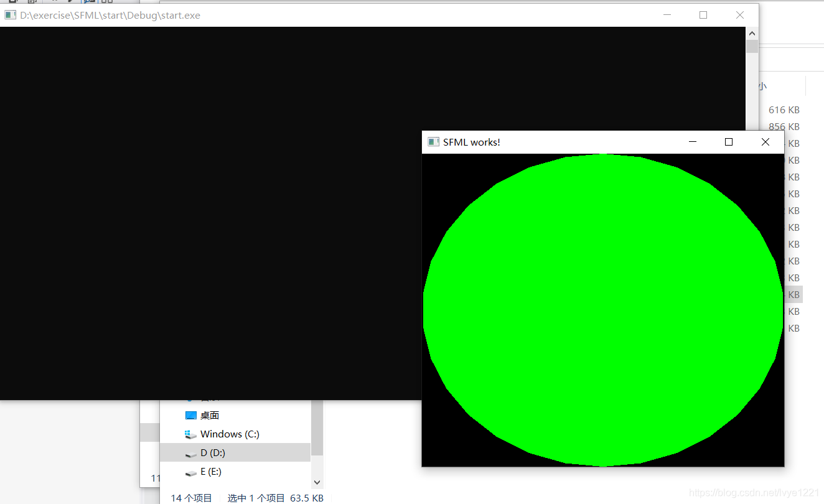Minimize the SFML works! window
The width and height of the screenshot is (824, 504).
pyautogui.click(x=693, y=142)
